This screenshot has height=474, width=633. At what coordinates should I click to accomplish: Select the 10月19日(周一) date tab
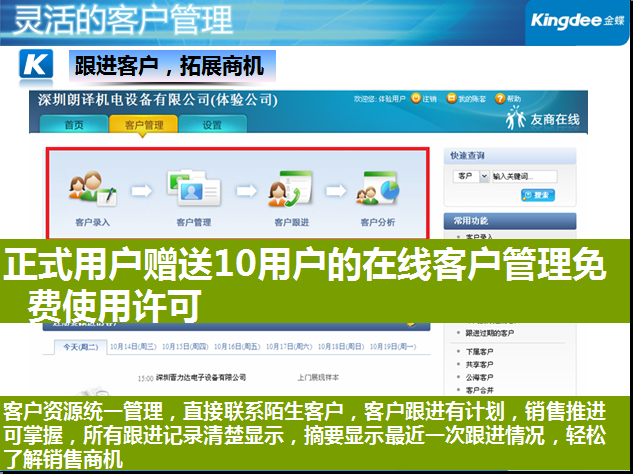393,347
